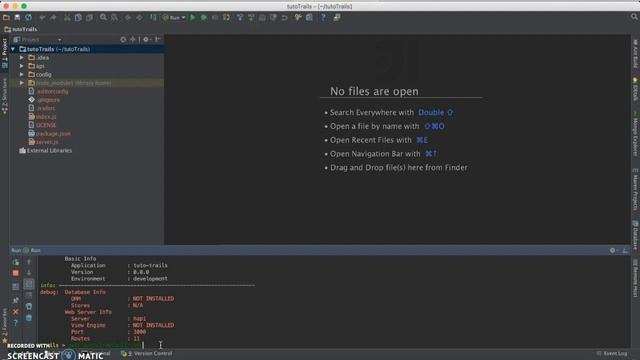Select the Run tab in Run tool window
Screen dimensions: 640x360
32,250
